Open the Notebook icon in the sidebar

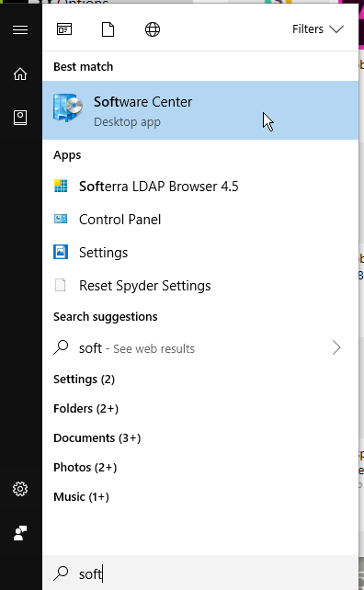[20, 118]
